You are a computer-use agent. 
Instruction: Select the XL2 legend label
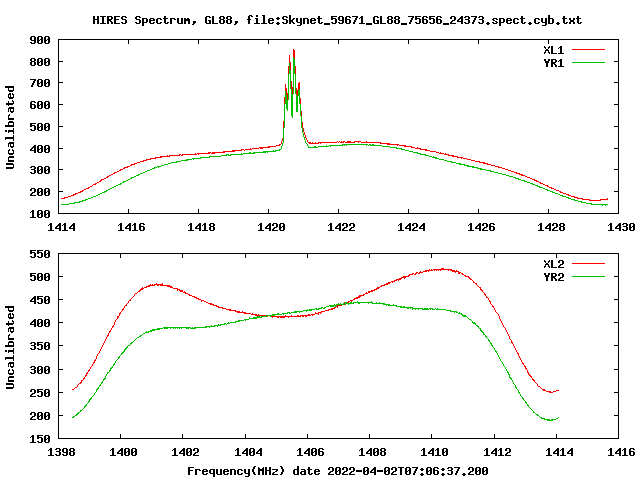click(x=553, y=264)
